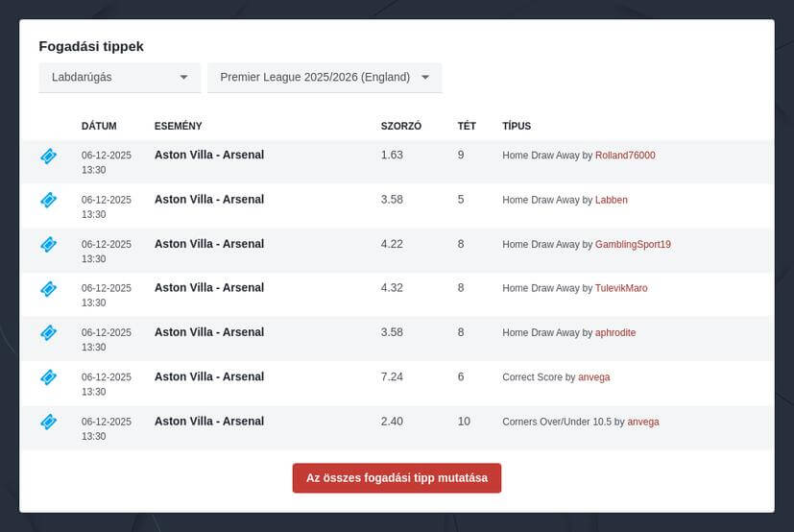Open Labben's tipster profile link
794x532 pixels.
click(x=611, y=200)
